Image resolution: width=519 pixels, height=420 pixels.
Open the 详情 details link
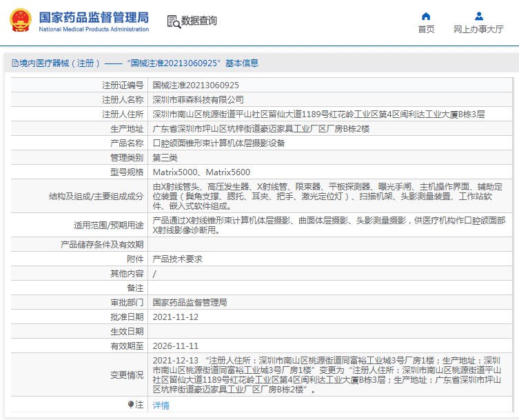[x=161, y=405]
